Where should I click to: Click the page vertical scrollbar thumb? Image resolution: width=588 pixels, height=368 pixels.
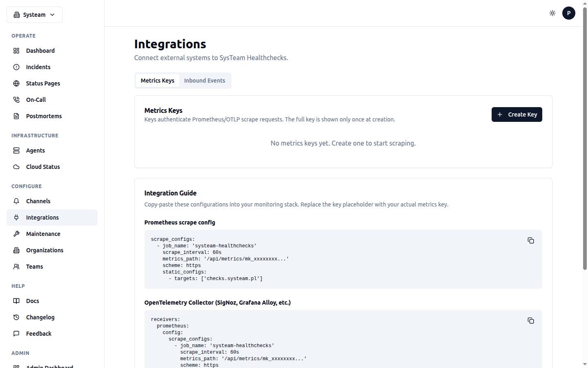point(585,138)
